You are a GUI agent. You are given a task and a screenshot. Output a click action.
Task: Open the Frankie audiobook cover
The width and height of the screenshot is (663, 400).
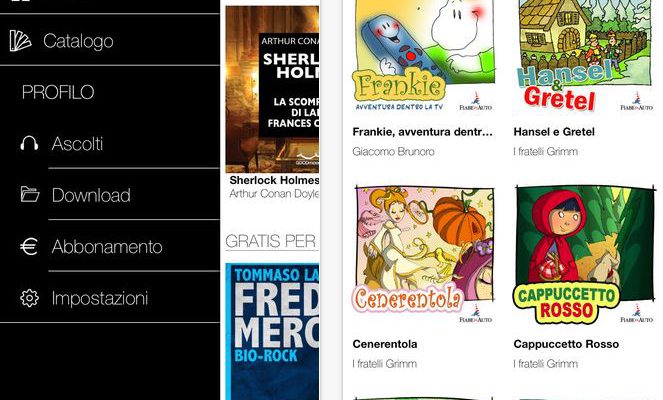pos(424,57)
